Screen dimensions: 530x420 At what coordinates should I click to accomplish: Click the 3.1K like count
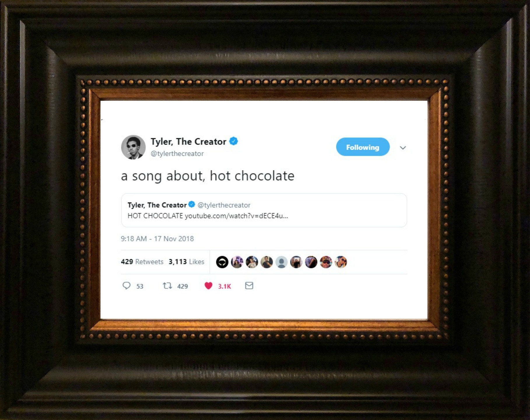[224, 286]
